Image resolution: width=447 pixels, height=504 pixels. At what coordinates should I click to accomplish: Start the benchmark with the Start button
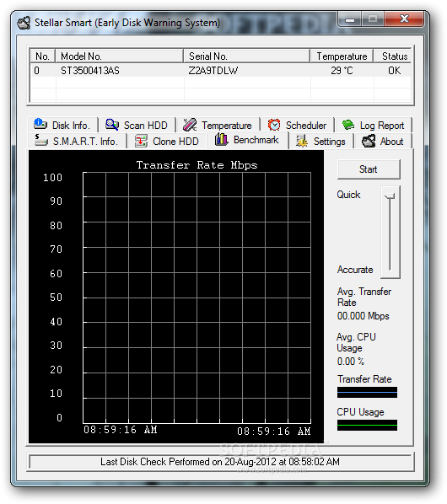coord(369,169)
